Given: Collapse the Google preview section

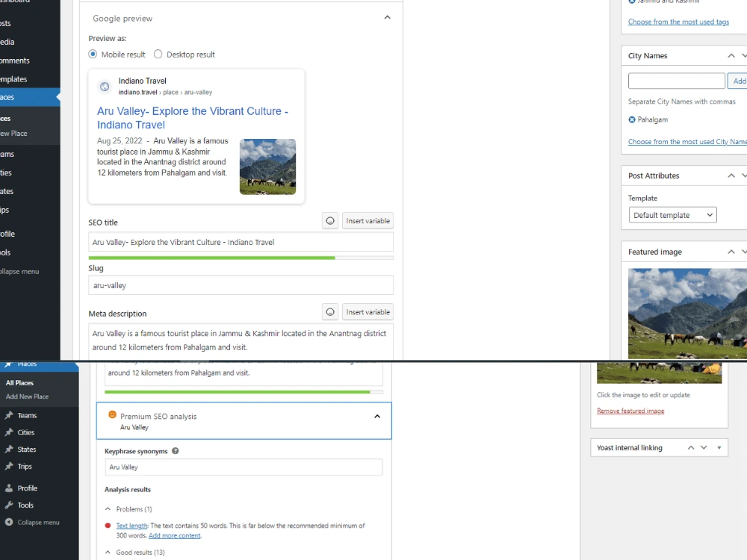Looking at the screenshot, I should point(387,18).
